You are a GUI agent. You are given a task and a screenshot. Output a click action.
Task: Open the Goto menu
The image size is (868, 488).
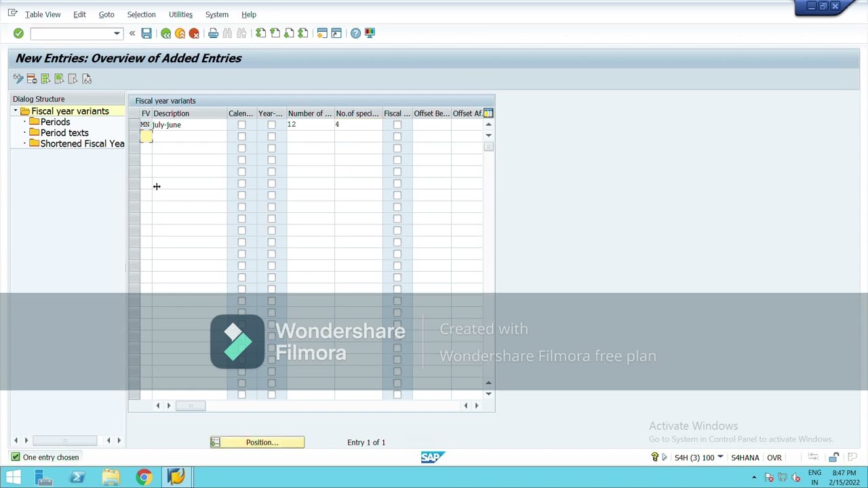(106, 14)
